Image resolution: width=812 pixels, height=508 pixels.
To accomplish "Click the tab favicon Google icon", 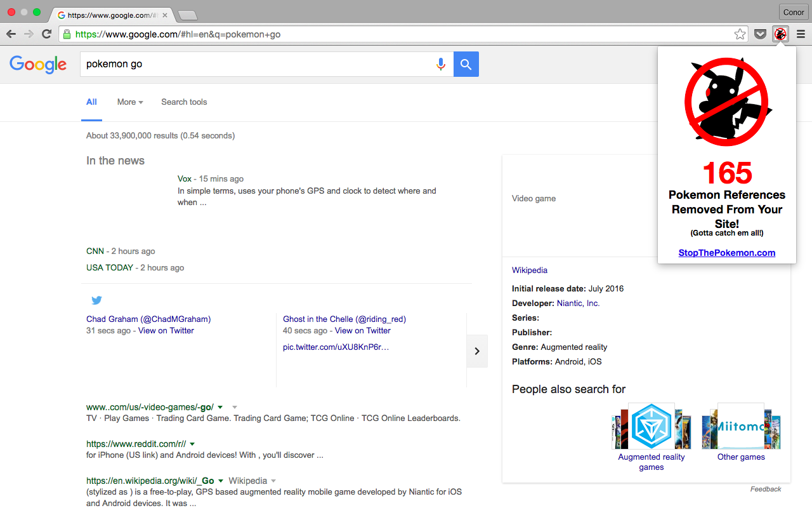I will pos(62,15).
